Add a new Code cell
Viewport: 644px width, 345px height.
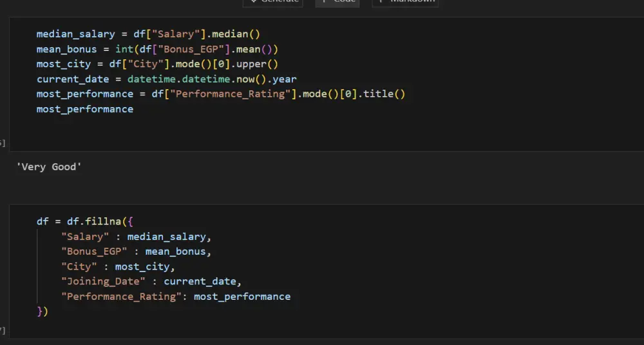pyautogui.click(x=337, y=2)
